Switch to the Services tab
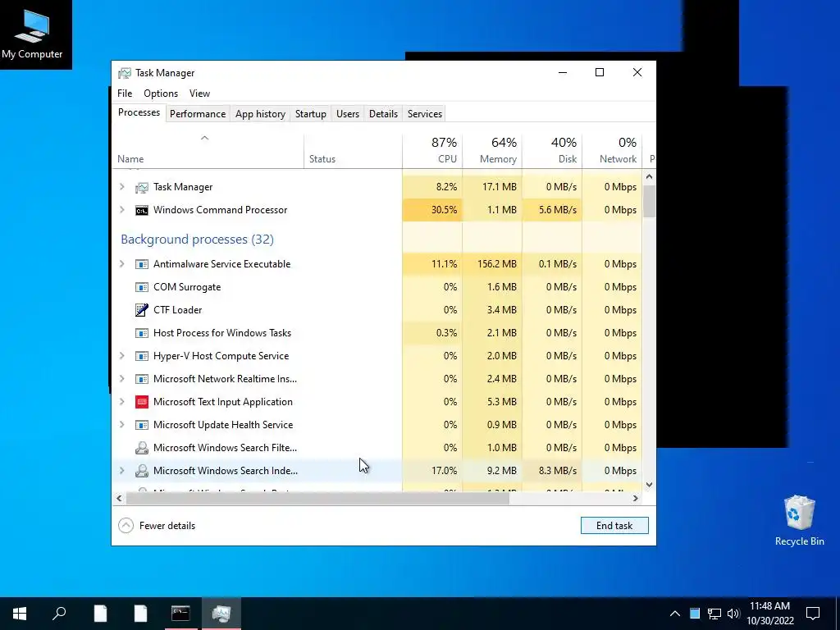 tap(425, 114)
